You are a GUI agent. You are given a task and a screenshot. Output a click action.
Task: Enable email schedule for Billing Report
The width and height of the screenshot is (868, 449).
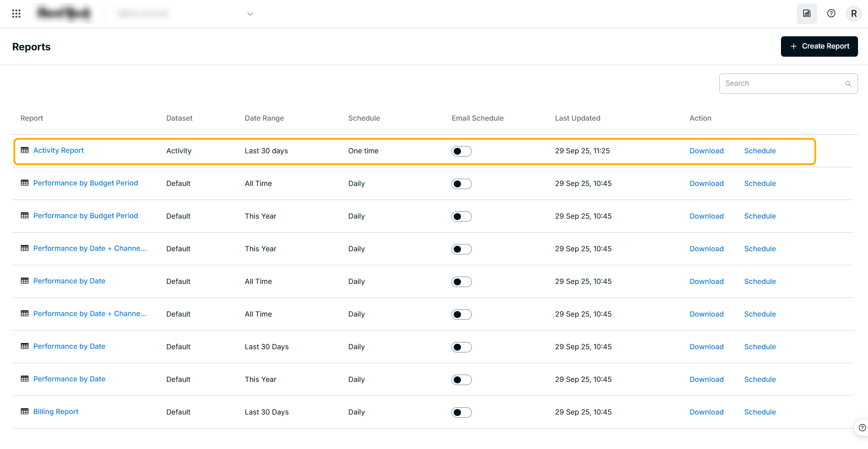pos(461,412)
